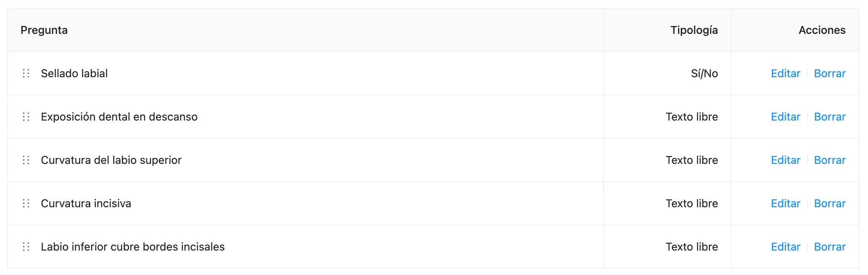The width and height of the screenshot is (868, 275).
Task: Click the Pregunta column header
Action: coord(44,30)
